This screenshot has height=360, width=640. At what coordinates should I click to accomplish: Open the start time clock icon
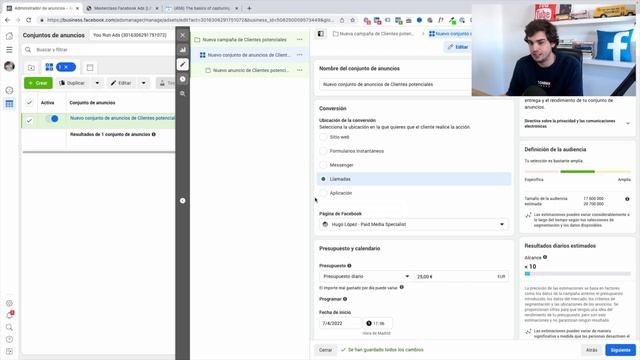[369, 323]
